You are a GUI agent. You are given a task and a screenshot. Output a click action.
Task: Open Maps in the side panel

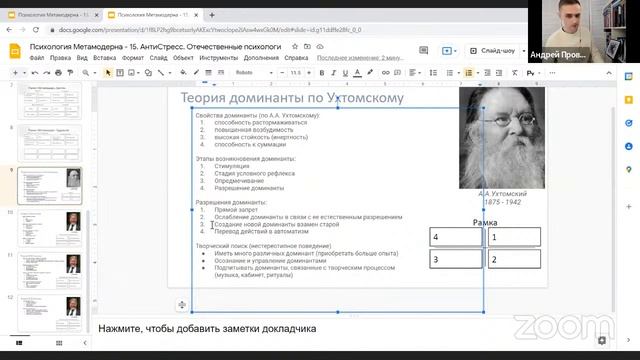(629, 169)
